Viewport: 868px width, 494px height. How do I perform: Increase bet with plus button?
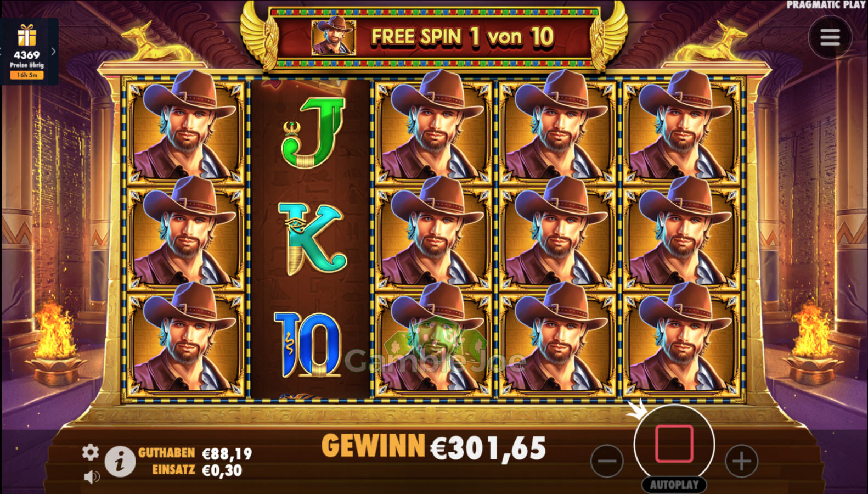pos(742,461)
